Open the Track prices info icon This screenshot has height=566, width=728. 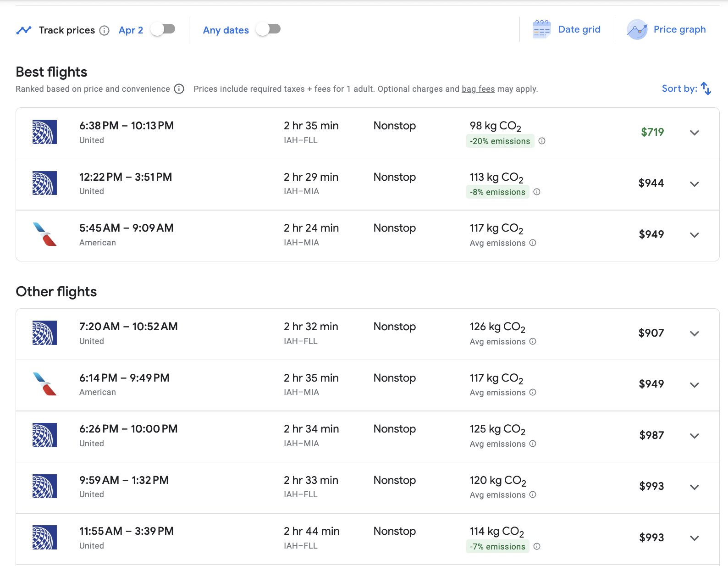(x=105, y=30)
